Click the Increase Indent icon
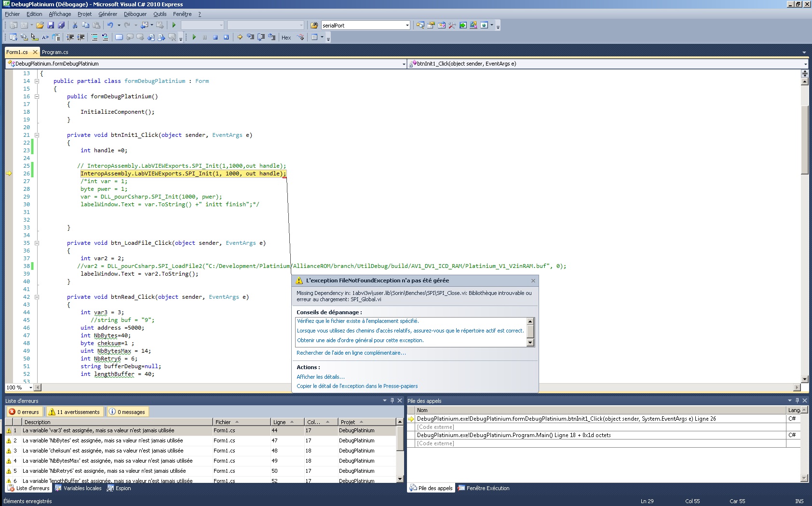This screenshot has width=812, height=506. (81, 37)
